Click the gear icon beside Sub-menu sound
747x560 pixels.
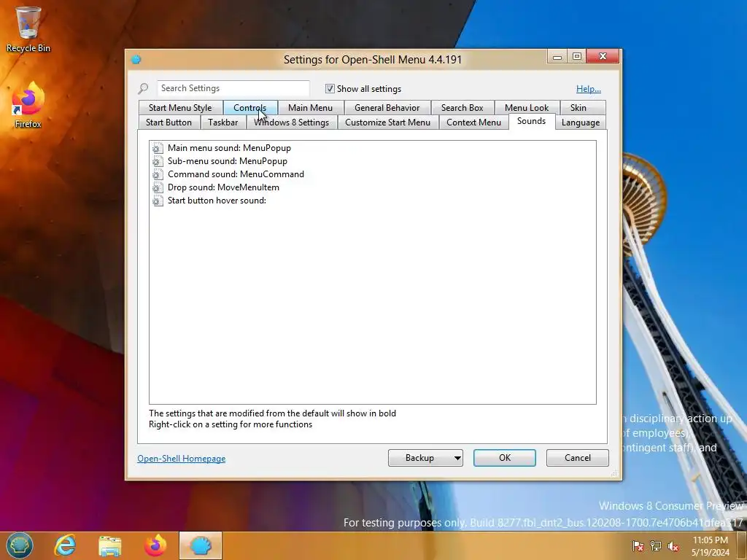pyautogui.click(x=158, y=161)
